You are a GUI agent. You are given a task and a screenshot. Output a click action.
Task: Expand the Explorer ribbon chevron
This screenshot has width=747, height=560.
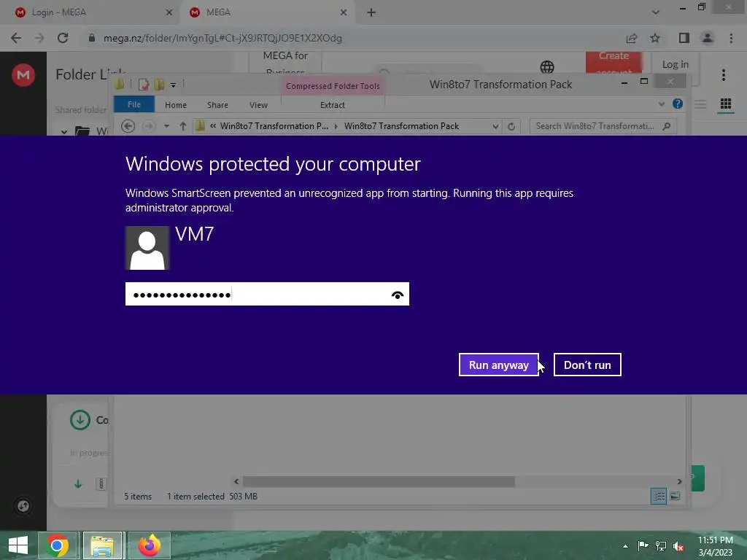661,104
